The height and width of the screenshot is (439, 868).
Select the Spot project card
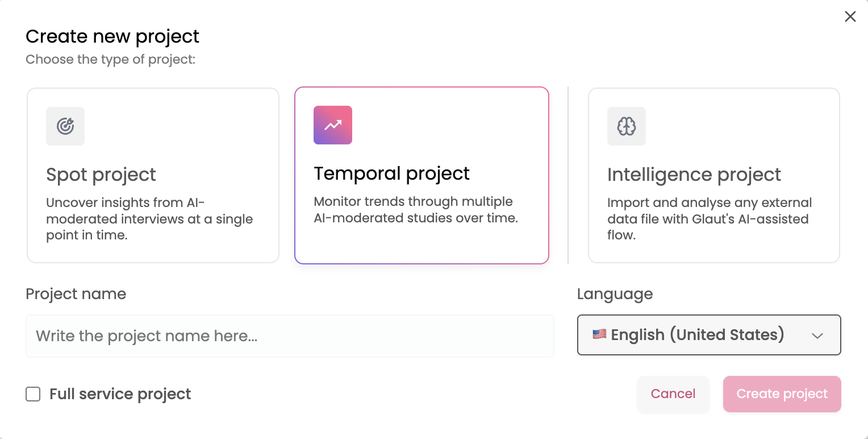[x=153, y=175]
